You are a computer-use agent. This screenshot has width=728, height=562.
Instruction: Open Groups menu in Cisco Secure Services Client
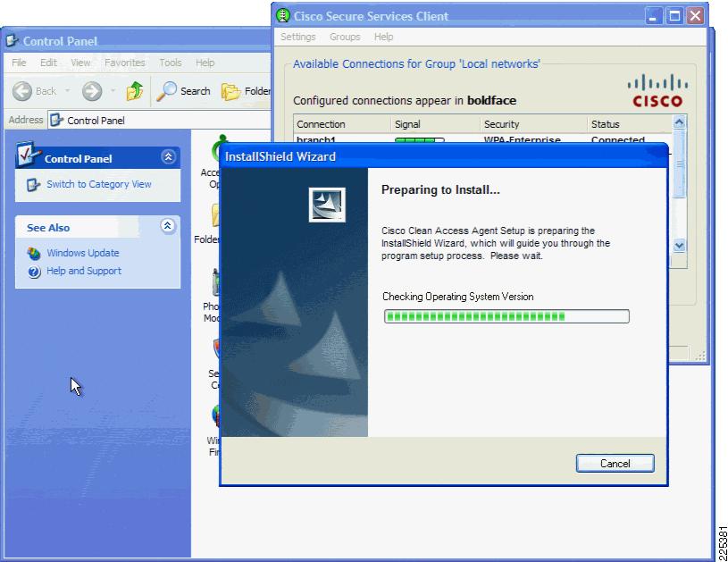pos(345,37)
